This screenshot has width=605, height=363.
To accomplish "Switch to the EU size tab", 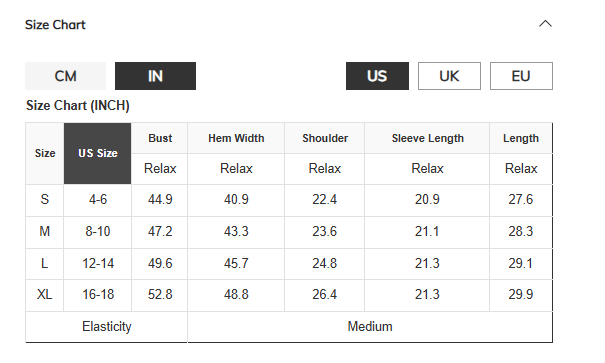I will tap(521, 76).
